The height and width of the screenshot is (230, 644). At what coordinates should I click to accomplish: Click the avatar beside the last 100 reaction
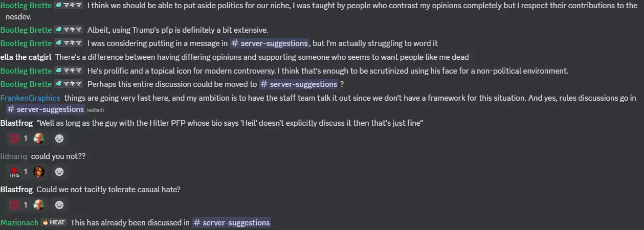tap(39, 205)
